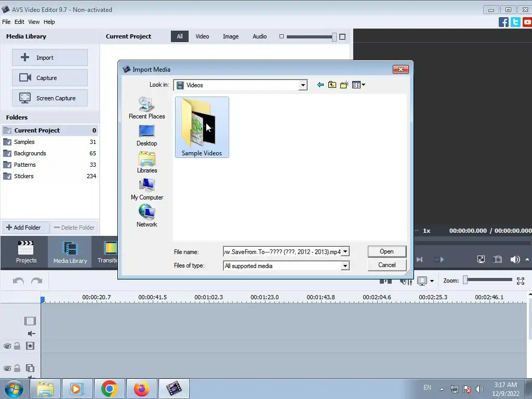Close the Import Media dialog
Screen dimensions: 532x399
click(x=401, y=69)
